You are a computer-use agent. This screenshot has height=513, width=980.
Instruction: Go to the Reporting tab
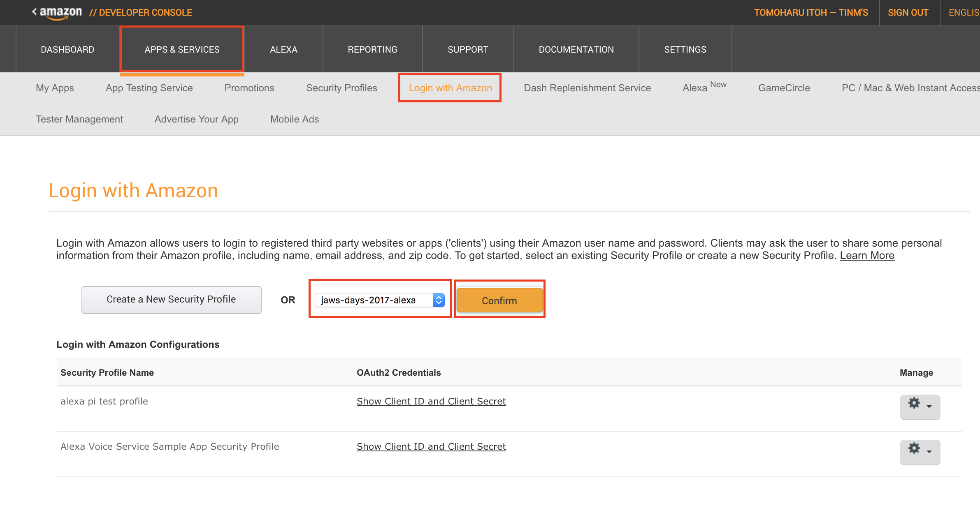coord(372,49)
